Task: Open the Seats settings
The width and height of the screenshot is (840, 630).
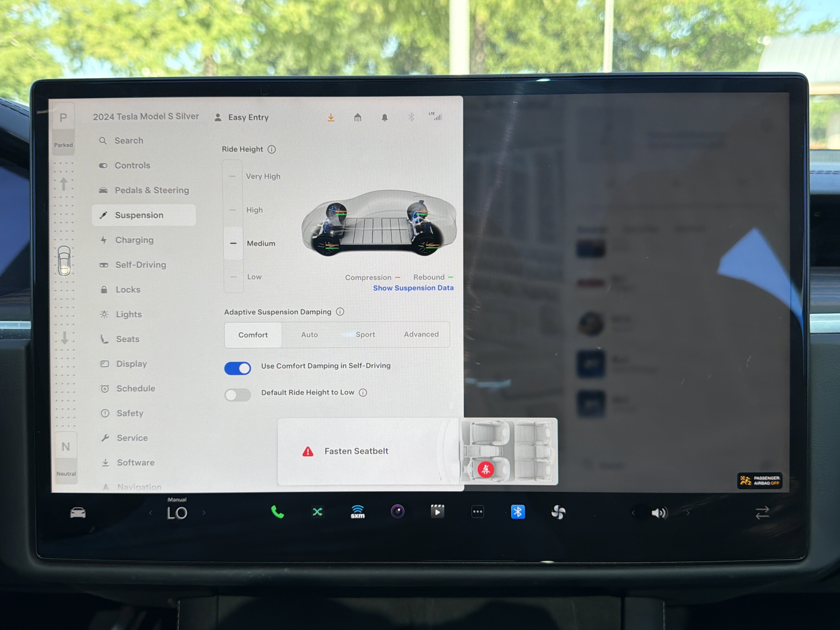Action: (x=120, y=339)
